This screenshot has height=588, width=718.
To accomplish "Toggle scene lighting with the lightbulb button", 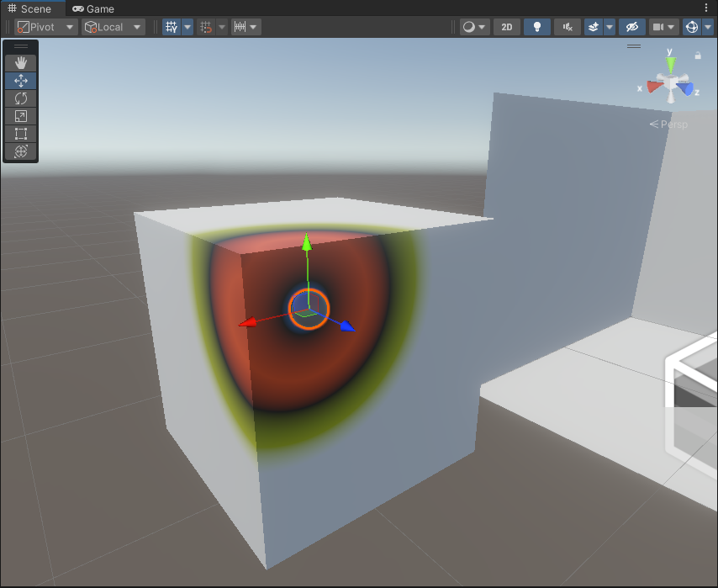I will point(536,27).
